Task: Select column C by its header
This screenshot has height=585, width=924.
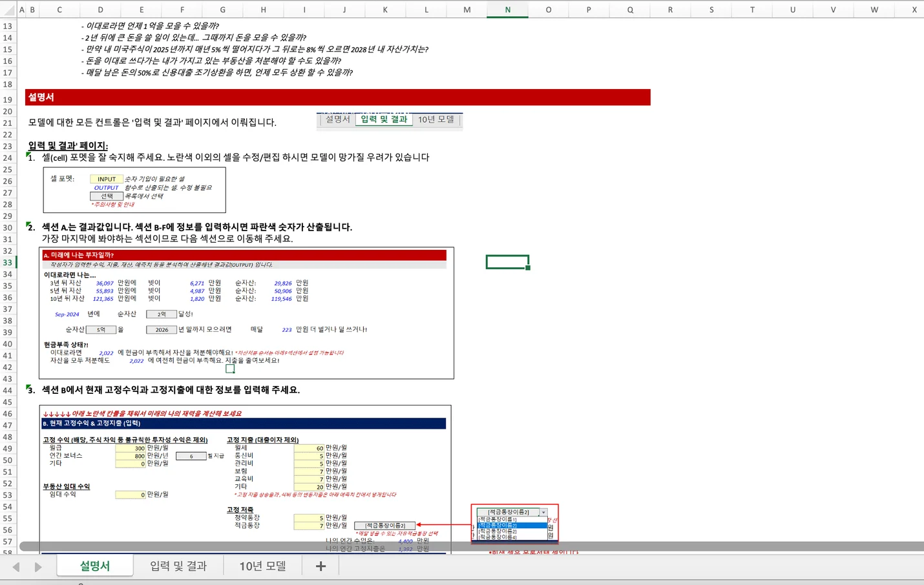Action: pyautogui.click(x=59, y=10)
